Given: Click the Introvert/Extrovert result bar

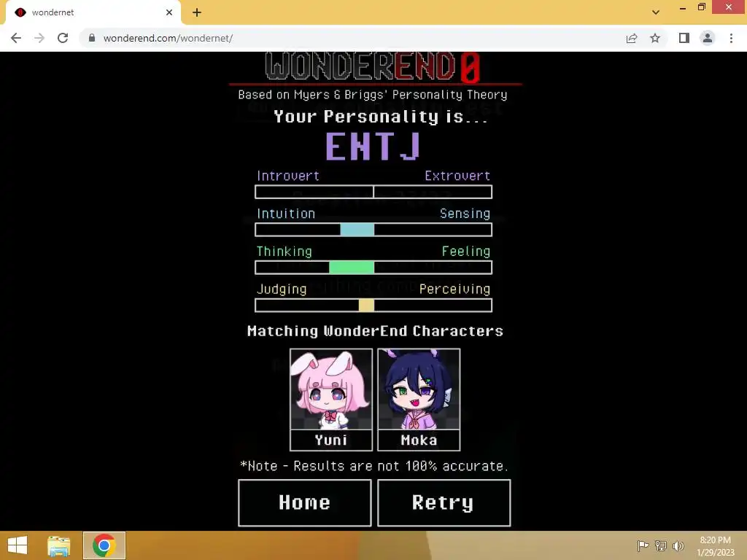Looking at the screenshot, I should 373,192.
